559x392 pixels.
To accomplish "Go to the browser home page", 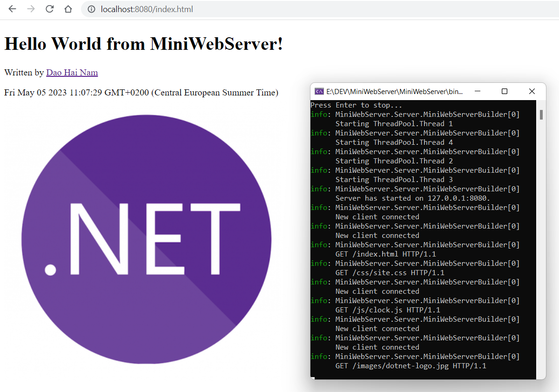I will click(x=68, y=9).
